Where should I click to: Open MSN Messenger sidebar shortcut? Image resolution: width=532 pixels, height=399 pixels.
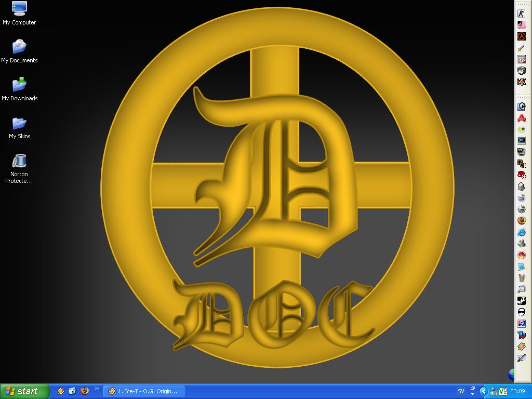[522, 244]
